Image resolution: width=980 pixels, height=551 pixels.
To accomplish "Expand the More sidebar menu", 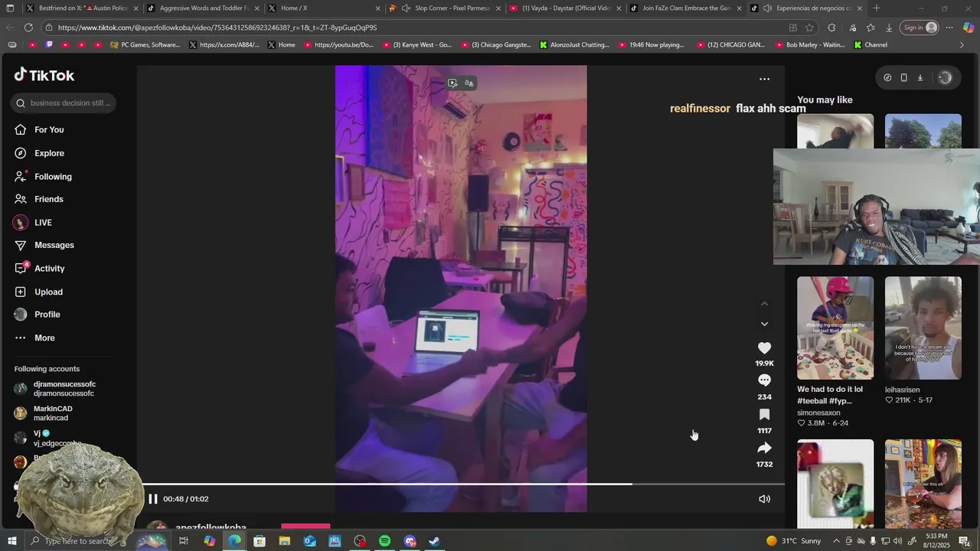I will [x=44, y=337].
